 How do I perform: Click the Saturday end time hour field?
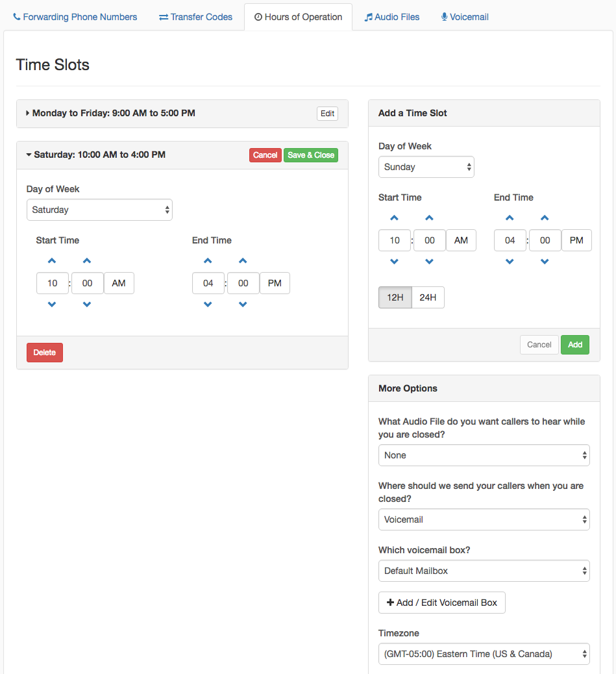click(208, 283)
